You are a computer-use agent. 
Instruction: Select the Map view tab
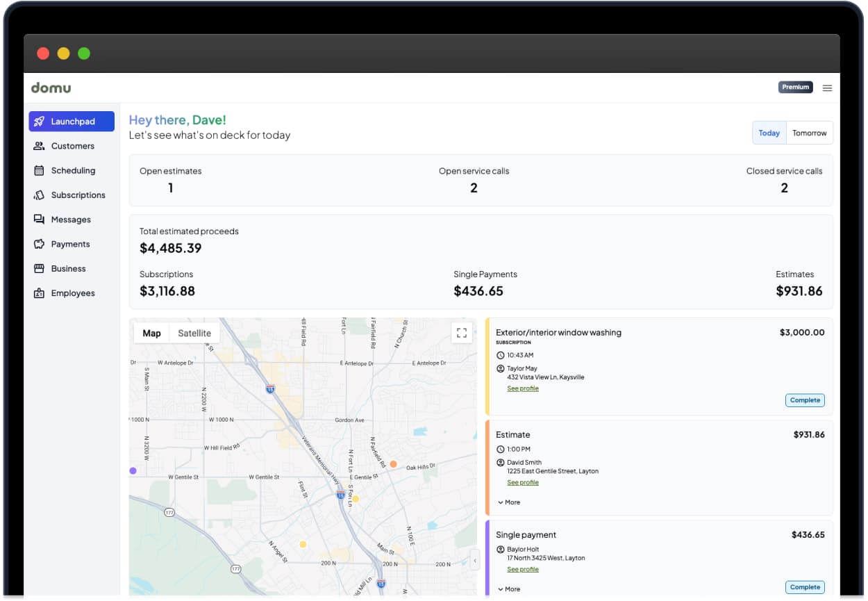pyautogui.click(x=151, y=334)
